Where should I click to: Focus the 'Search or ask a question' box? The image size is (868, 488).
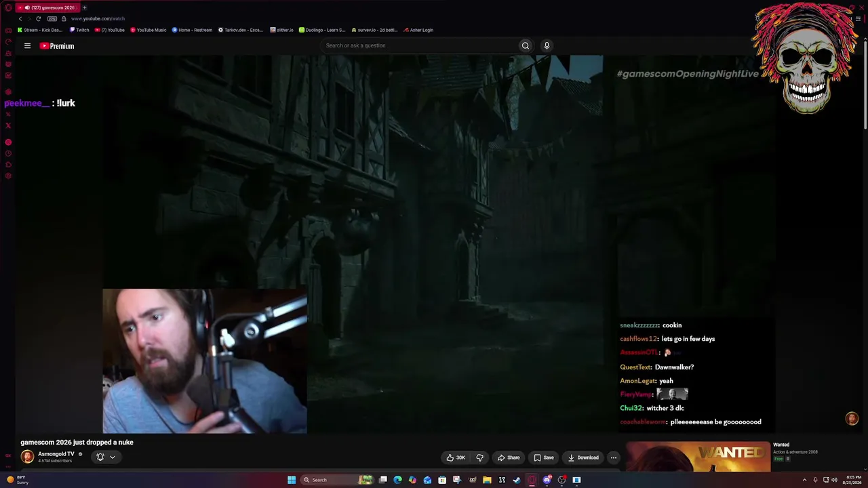click(x=419, y=45)
